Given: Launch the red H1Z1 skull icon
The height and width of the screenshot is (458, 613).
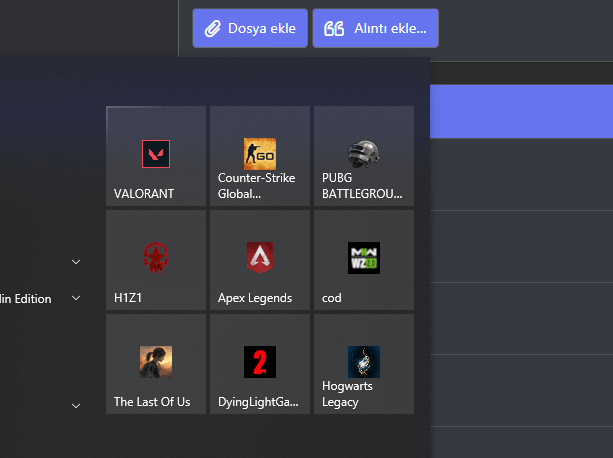Looking at the screenshot, I should [156, 258].
